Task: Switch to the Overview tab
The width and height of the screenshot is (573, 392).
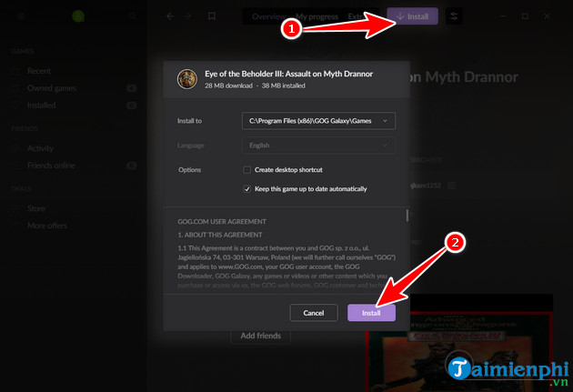Action: pyautogui.click(x=269, y=16)
